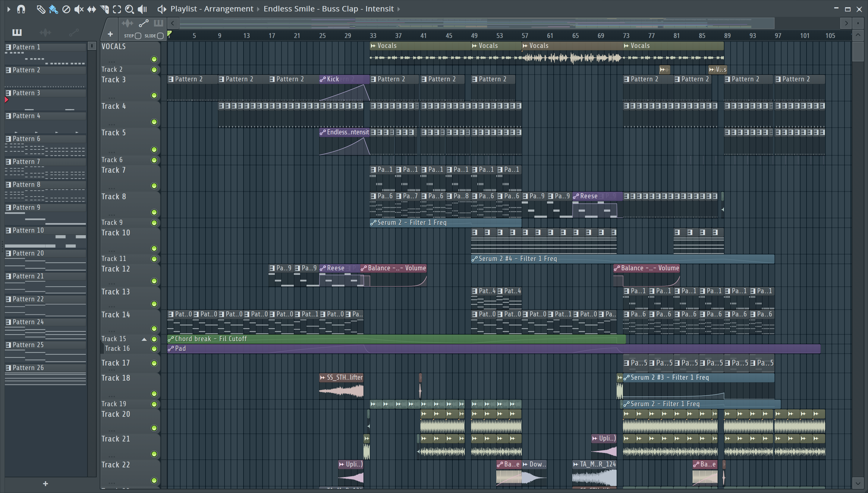Screen dimensions: 868x493
Task: Click the first Balance Volume automation clip
Action: [x=393, y=276]
